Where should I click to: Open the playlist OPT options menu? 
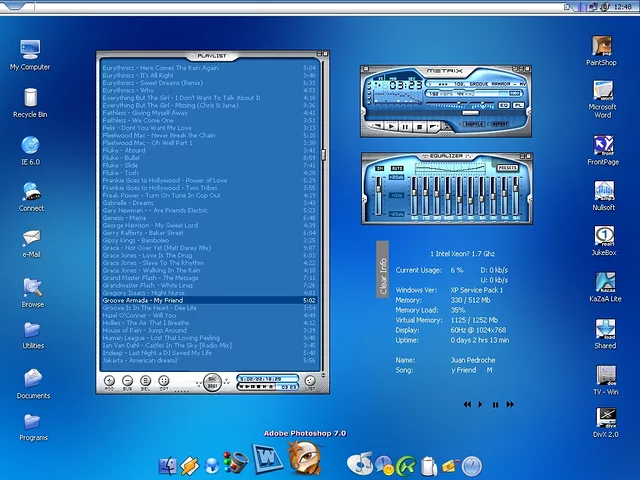pyautogui.click(x=164, y=381)
